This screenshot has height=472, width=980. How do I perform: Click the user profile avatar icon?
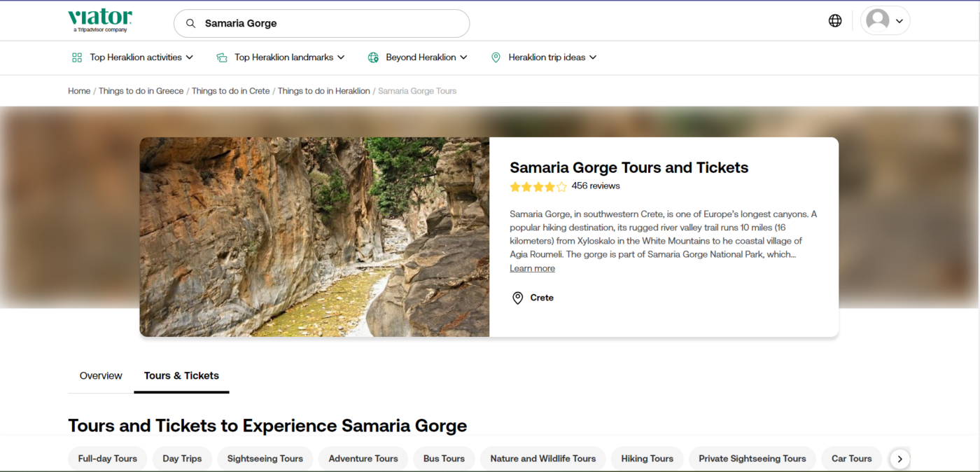pyautogui.click(x=877, y=21)
